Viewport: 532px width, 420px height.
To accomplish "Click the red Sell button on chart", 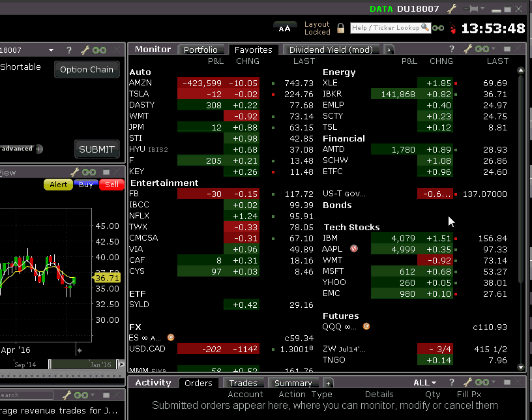I will click(111, 185).
